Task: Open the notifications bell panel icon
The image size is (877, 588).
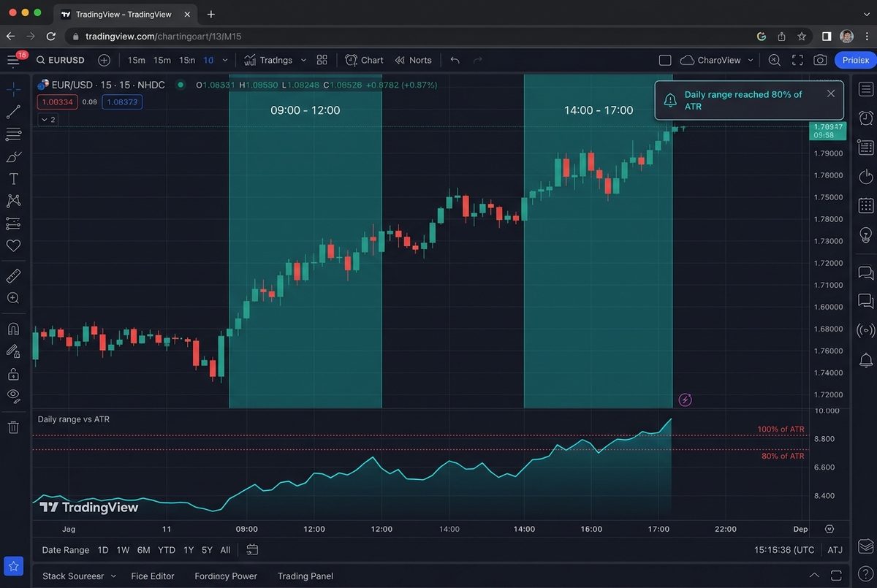Action: (x=866, y=359)
